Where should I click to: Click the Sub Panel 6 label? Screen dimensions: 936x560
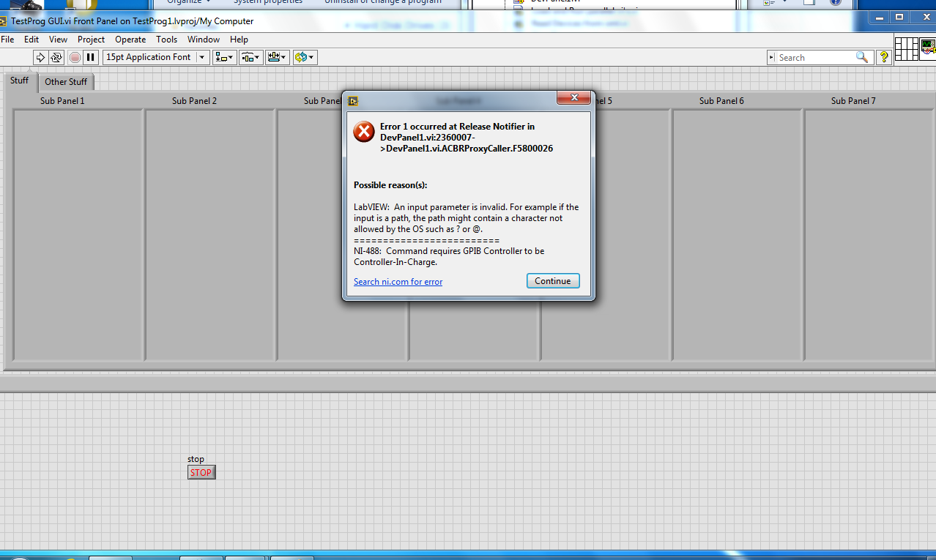click(721, 101)
